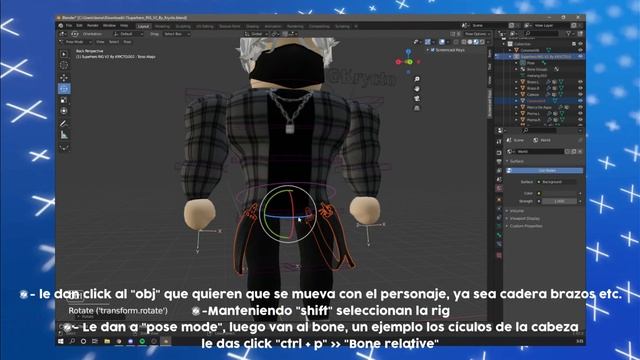Switch to the UV Editing workspace tab
Image resolution: width=640 pixels, height=360 pixels.
(204, 26)
